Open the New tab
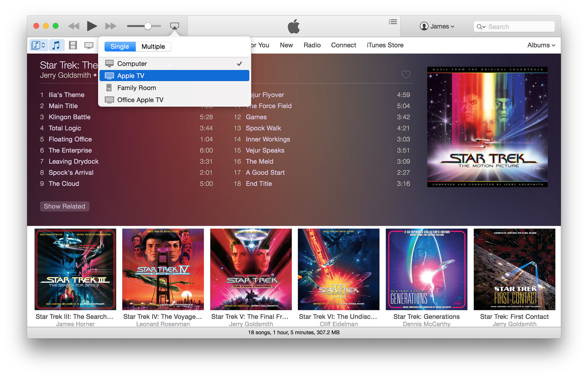 tap(286, 45)
